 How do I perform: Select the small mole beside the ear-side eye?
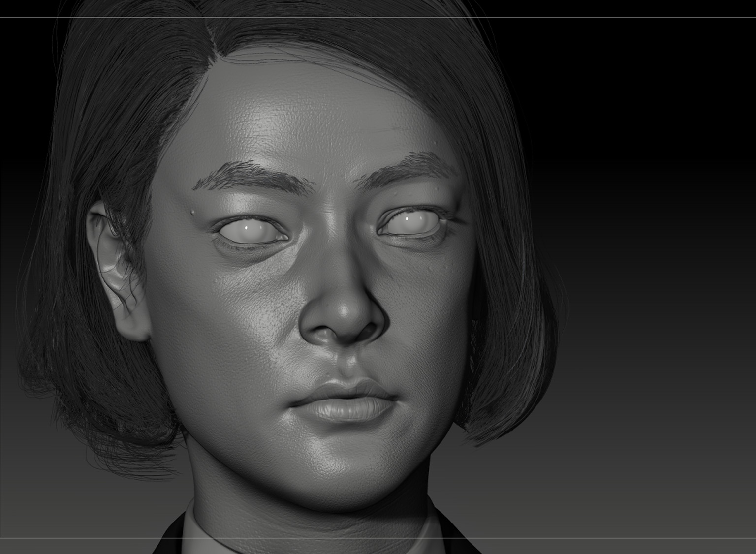(193, 212)
